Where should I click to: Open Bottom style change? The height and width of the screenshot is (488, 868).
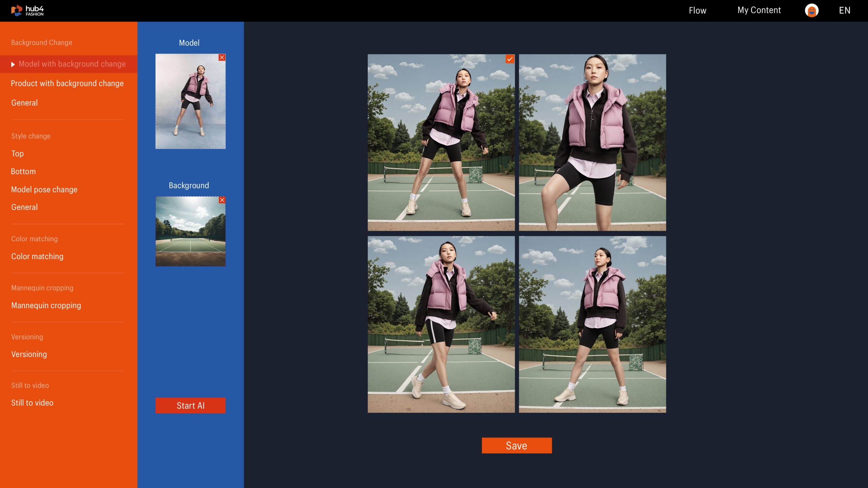[23, 171]
